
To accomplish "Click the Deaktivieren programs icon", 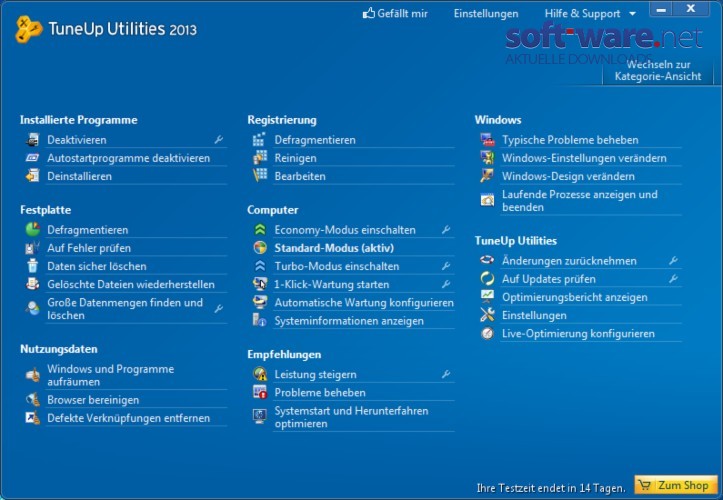I will [x=33, y=139].
